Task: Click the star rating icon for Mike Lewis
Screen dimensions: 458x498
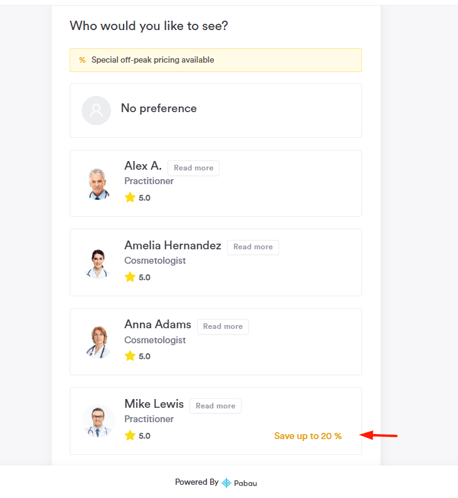Action: [x=130, y=435]
